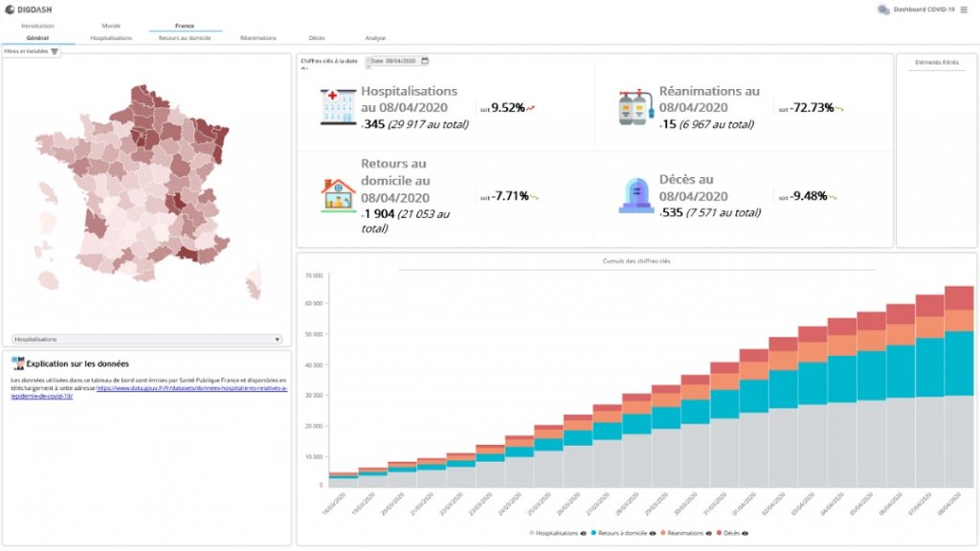Open the calendar picker icon for the date

[x=425, y=60]
